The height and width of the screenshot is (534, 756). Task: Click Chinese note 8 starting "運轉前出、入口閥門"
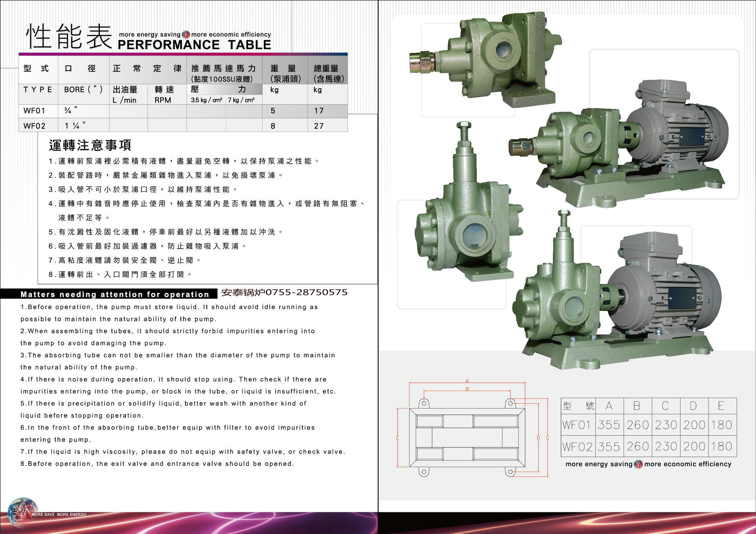click(121, 274)
